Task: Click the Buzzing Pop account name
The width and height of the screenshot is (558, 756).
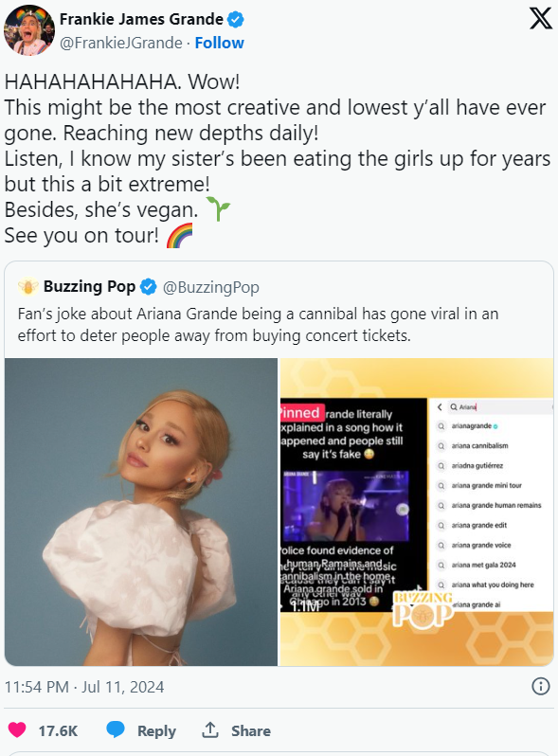Action: (x=89, y=286)
